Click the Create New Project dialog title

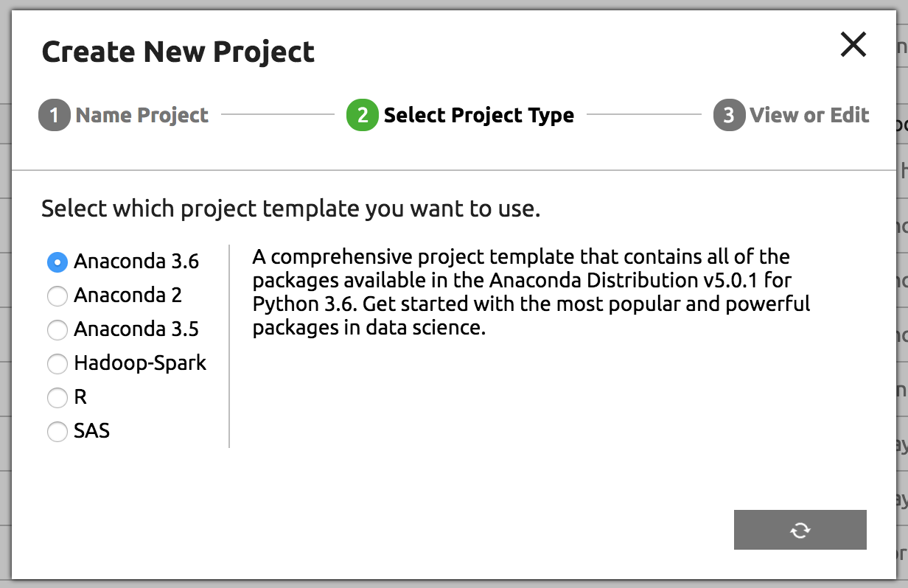tap(178, 52)
